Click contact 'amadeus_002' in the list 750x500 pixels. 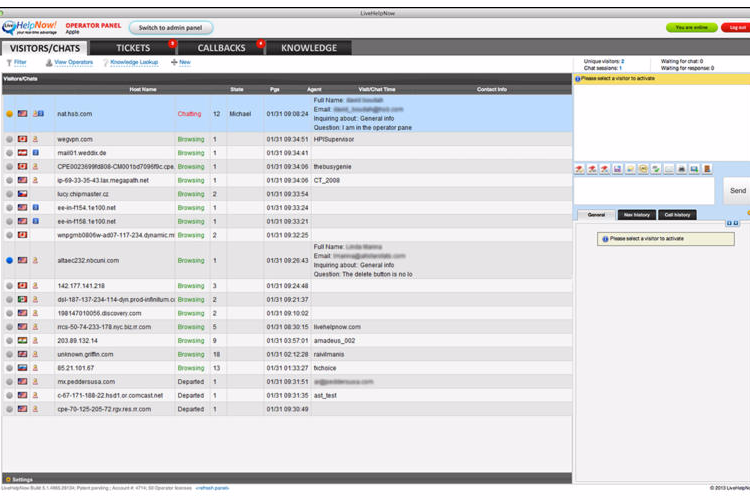pyautogui.click(x=334, y=340)
